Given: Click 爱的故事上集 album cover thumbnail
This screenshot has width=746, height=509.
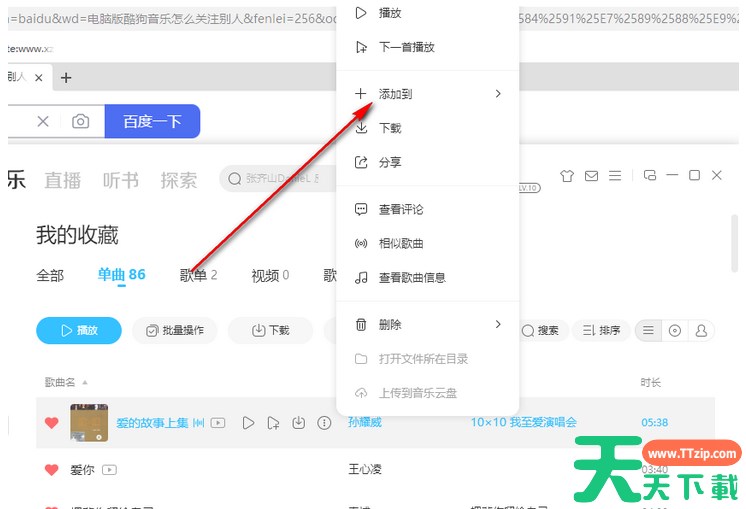Looking at the screenshot, I should pos(89,423).
